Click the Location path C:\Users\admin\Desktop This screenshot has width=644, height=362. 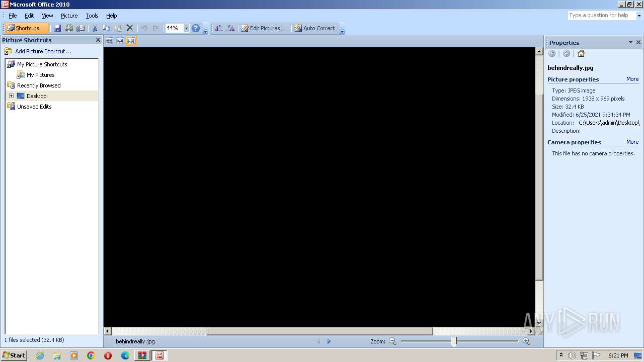point(609,123)
